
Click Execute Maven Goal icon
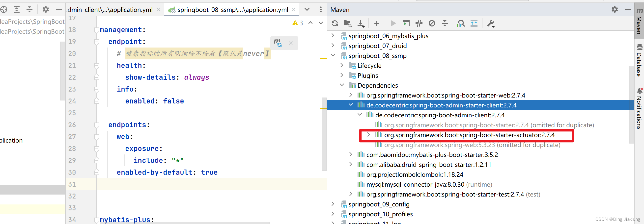tap(406, 23)
